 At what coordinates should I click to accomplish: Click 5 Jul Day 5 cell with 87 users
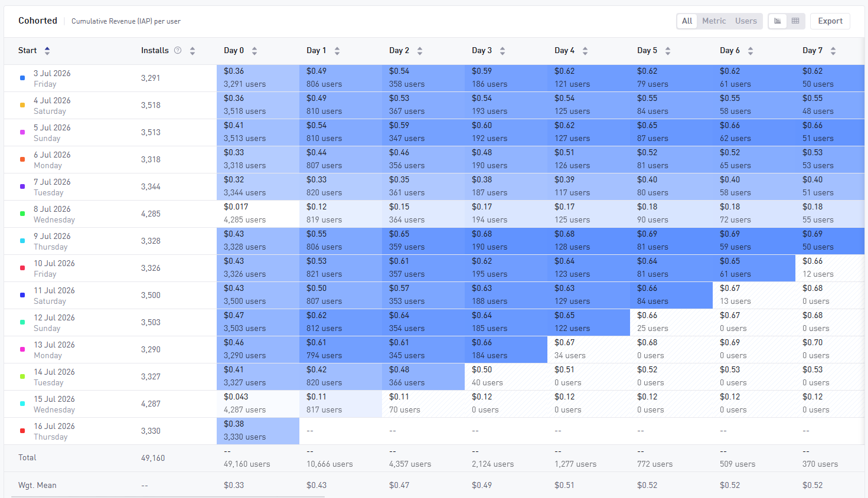coord(671,132)
